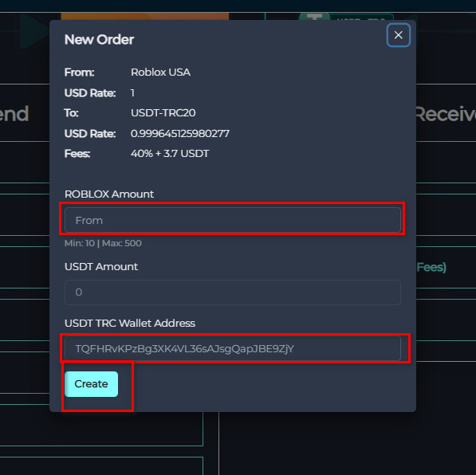Viewport: 476px width, 475px height.
Task: Click the 'USDT Amount' label
Action: tap(101, 266)
